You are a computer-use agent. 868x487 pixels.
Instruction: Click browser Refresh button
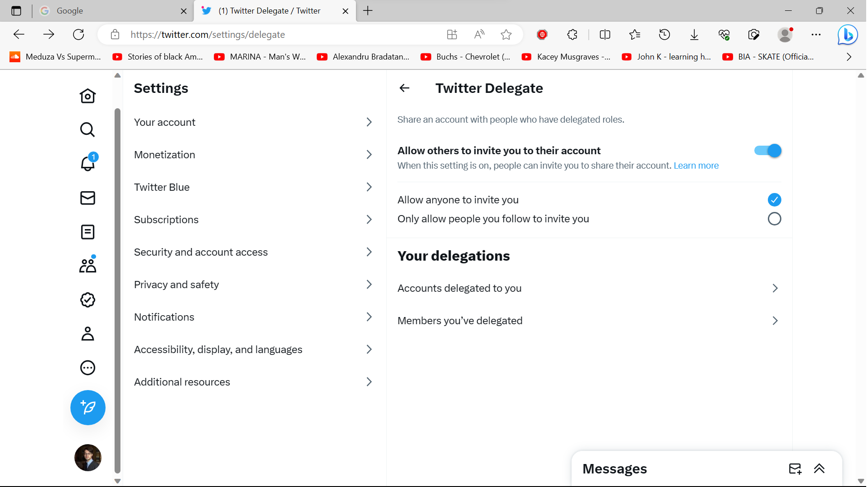click(x=78, y=35)
